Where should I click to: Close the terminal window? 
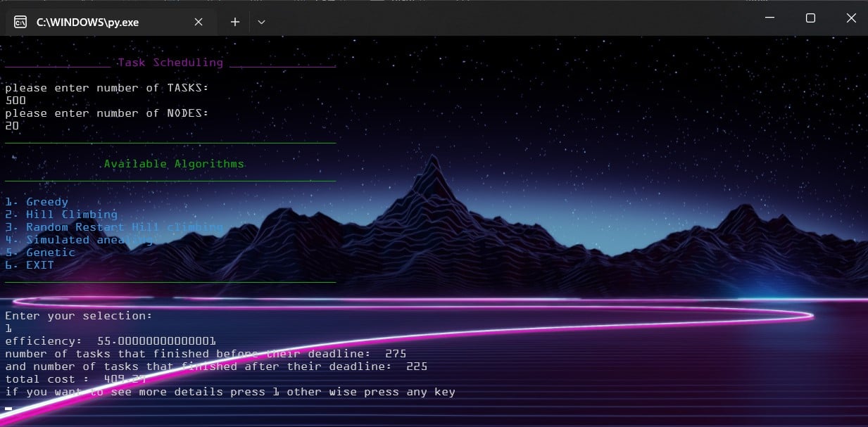850,18
